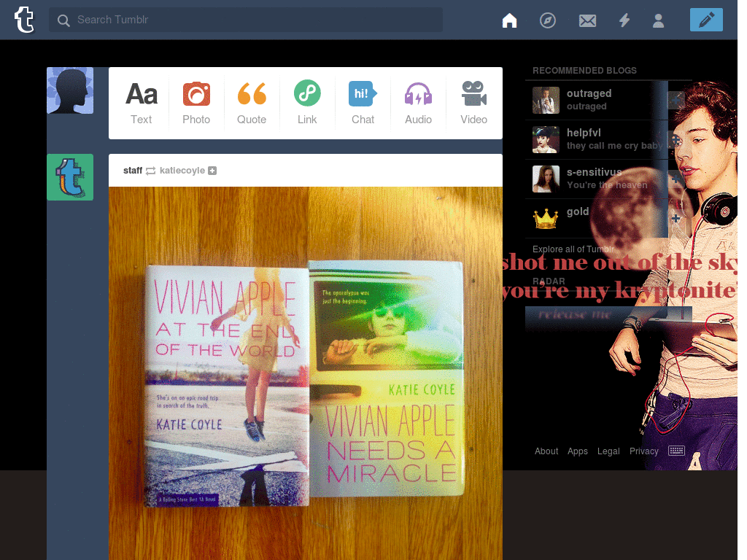Click the Search Tumblr field
The width and height of the screenshot is (747, 560).
246,20
